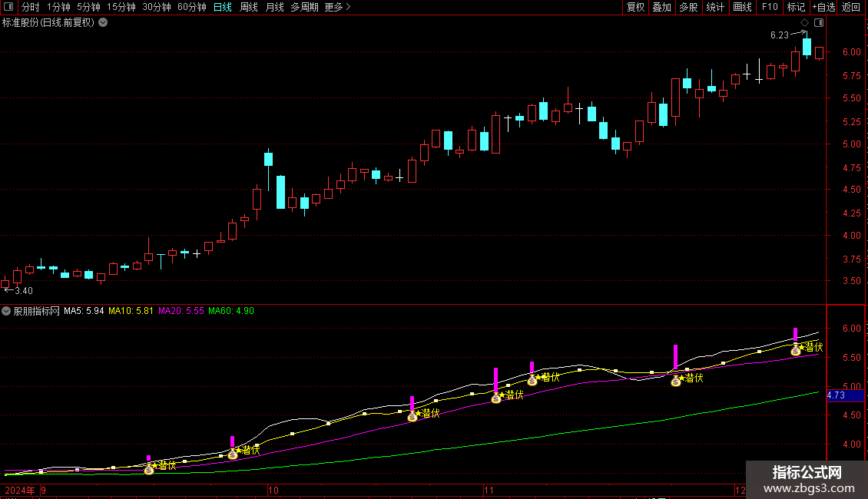Image resolution: width=868 pixels, height=499 pixels.
Task: Click the window split icon near 6.23
Action: (x=819, y=23)
